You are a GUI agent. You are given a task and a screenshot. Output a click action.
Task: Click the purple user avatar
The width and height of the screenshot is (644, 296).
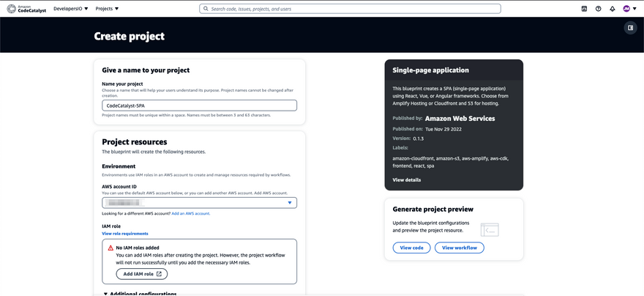click(x=626, y=9)
